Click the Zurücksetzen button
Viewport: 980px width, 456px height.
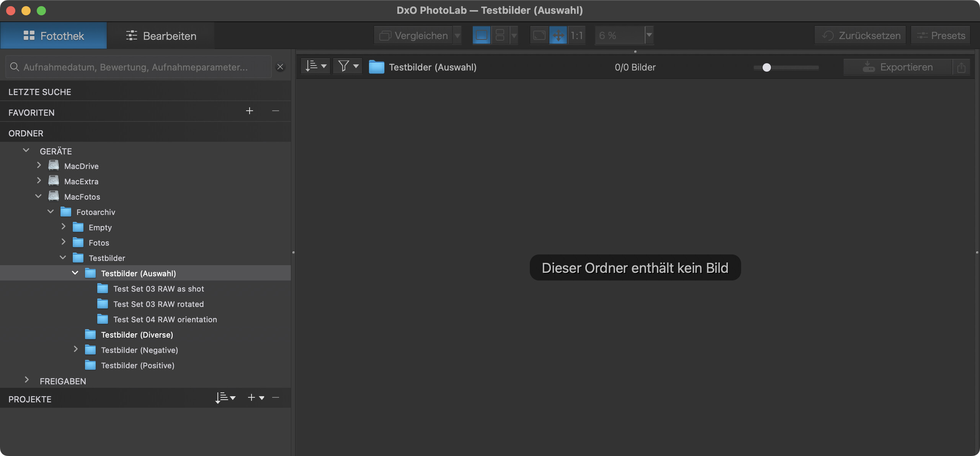point(860,36)
